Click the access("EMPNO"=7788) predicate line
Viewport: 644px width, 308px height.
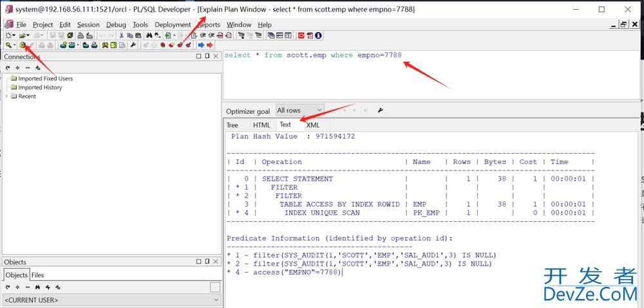pyautogui.click(x=284, y=273)
